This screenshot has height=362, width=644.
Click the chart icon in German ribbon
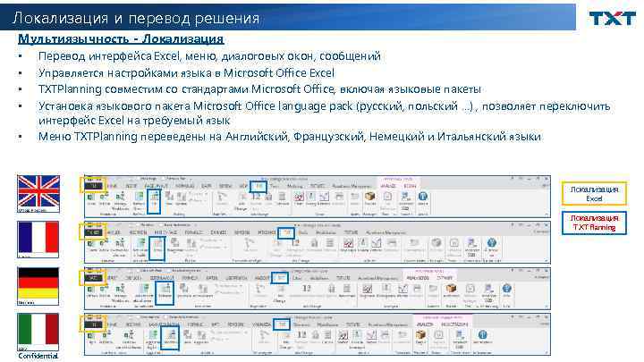click(x=367, y=290)
